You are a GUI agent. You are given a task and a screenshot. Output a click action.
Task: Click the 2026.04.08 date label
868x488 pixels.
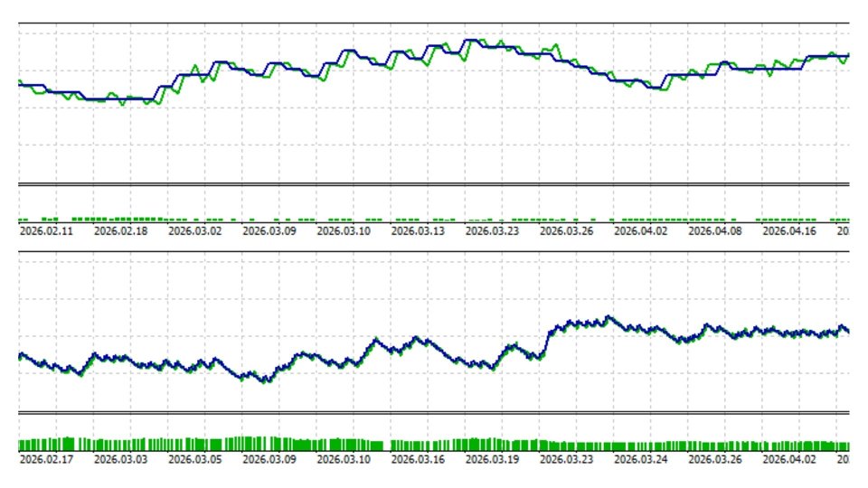[714, 230]
